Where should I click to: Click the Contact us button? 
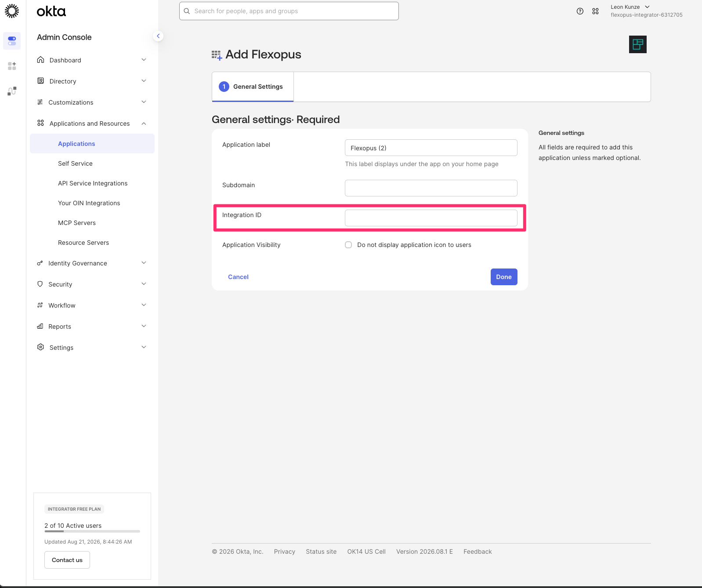click(x=67, y=560)
